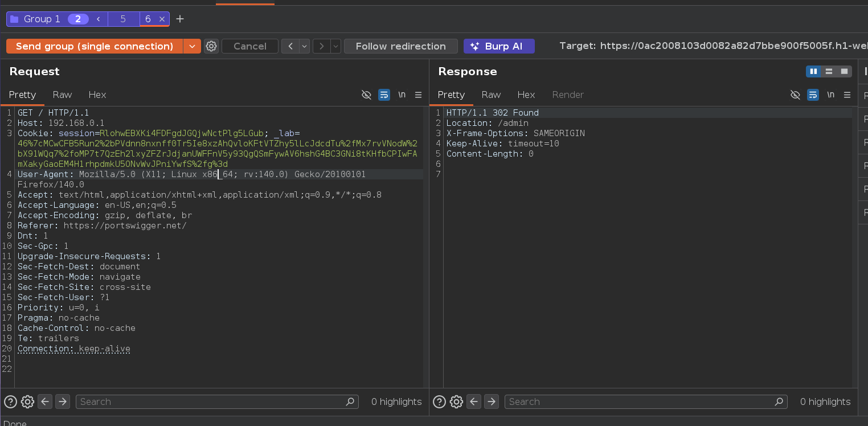Click the Host: 192.168.0.1 header line
Viewport: 868px width, 426px height.
pos(61,123)
